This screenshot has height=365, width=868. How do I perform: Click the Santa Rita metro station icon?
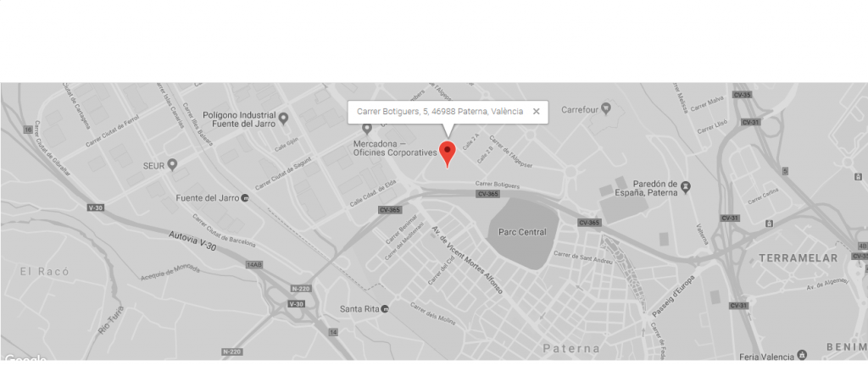click(x=386, y=308)
